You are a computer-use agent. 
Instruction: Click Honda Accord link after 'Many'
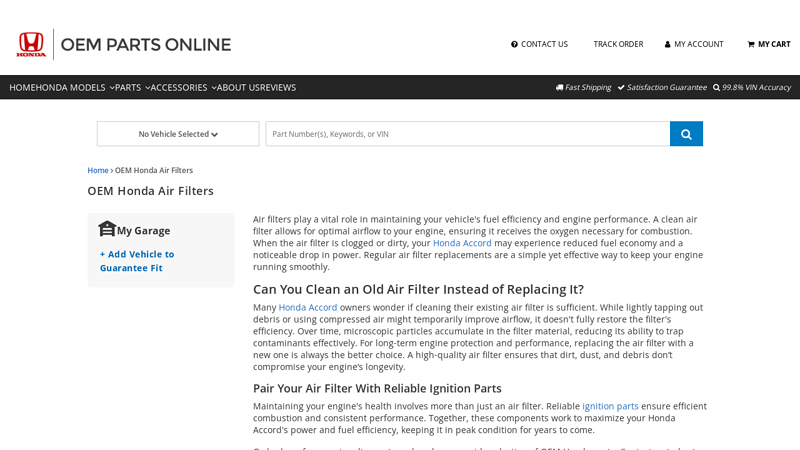[308, 307]
